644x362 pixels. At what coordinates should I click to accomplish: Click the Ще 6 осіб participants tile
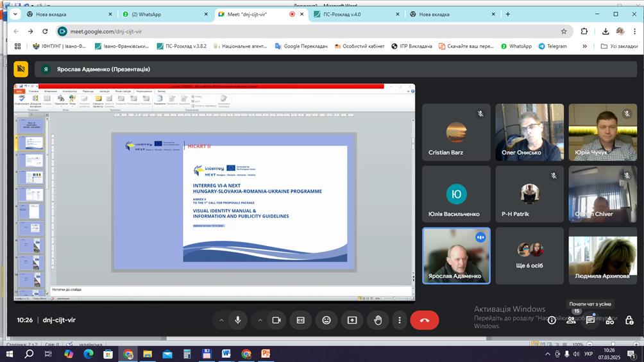click(529, 255)
